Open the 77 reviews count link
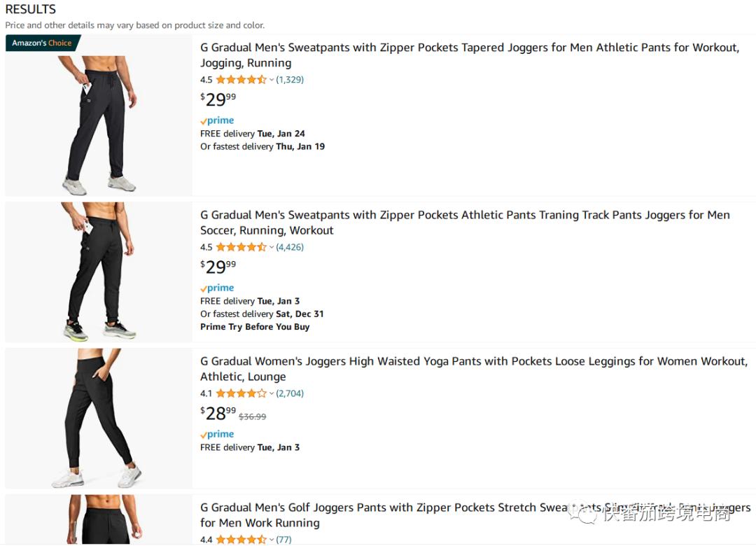Screen dimensions: 756x546 click(283, 540)
